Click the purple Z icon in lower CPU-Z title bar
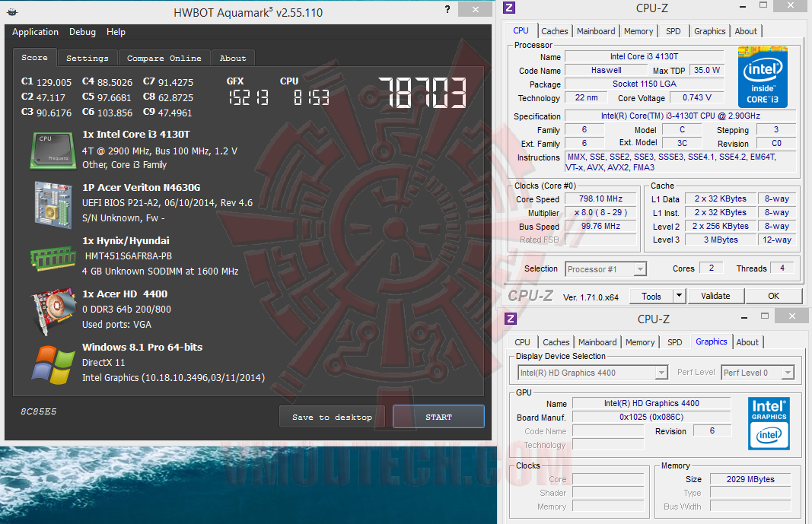Viewport: 812px width, 524px height. (x=511, y=318)
